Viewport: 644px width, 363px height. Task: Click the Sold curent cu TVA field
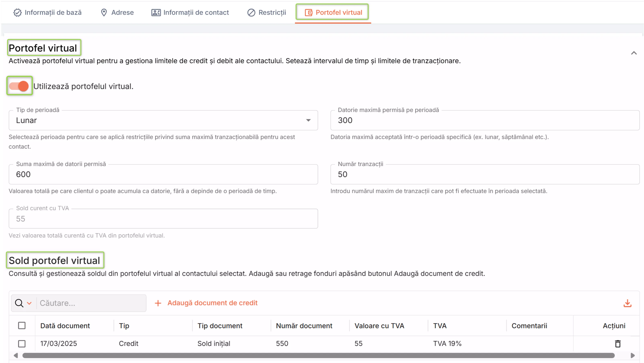pyautogui.click(x=163, y=219)
